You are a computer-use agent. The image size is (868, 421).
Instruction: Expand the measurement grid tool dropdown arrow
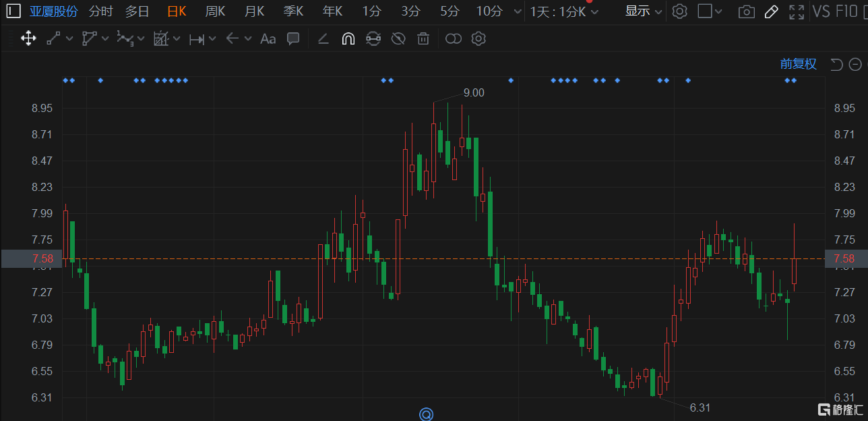point(177,38)
